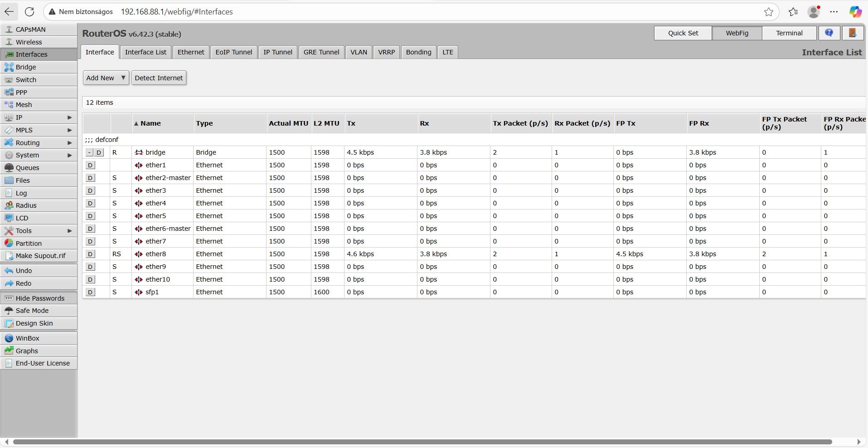Click the Detect Internet button
868x448 pixels.
click(159, 78)
